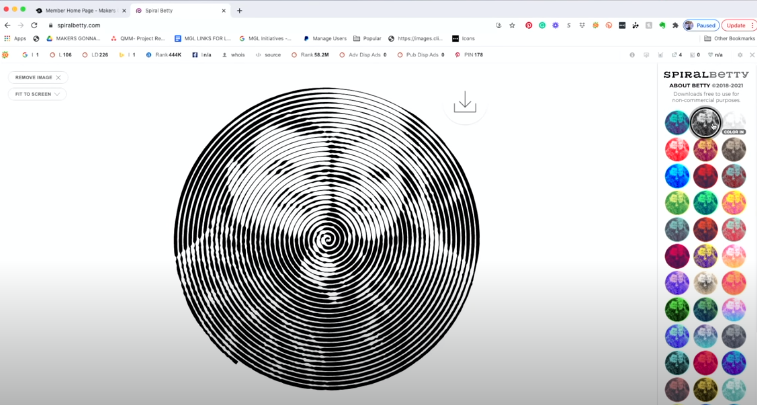Image resolution: width=757 pixels, height=405 pixels.
Task: Click the spiral artwork preview
Action: click(x=327, y=238)
